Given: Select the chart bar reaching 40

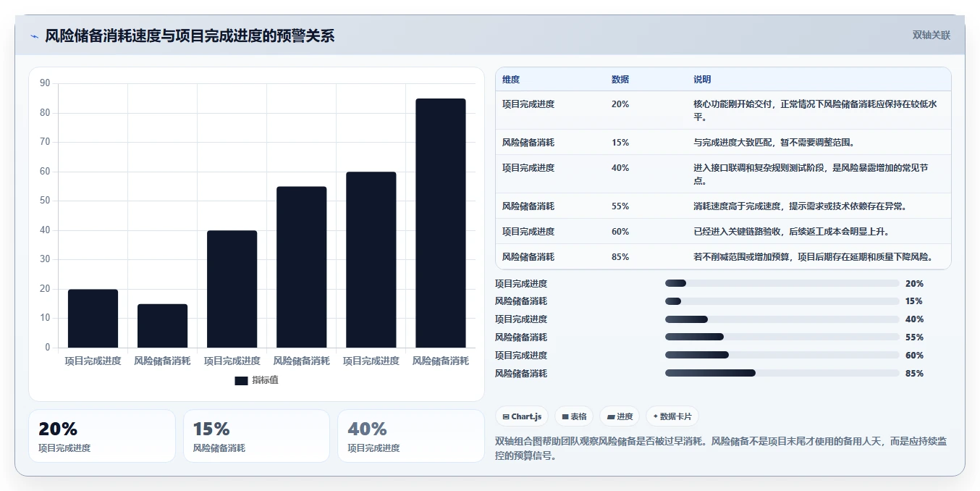Looking at the screenshot, I should coord(232,289).
